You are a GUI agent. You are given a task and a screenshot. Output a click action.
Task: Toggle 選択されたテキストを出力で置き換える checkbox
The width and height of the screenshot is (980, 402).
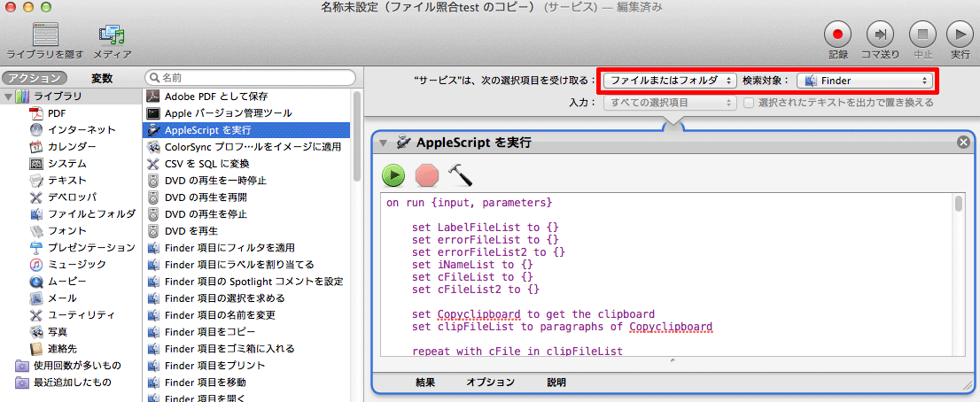748,103
